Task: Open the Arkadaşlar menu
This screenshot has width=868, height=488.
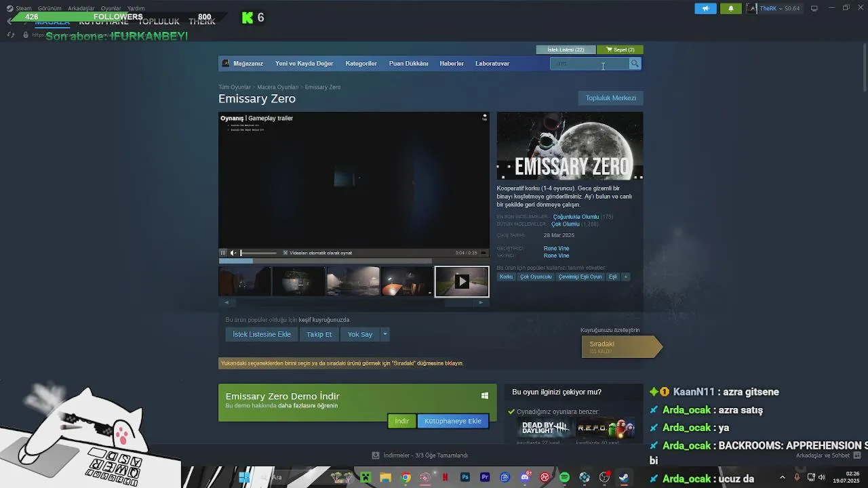Action: pyautogui.click(x=81, y=8)
